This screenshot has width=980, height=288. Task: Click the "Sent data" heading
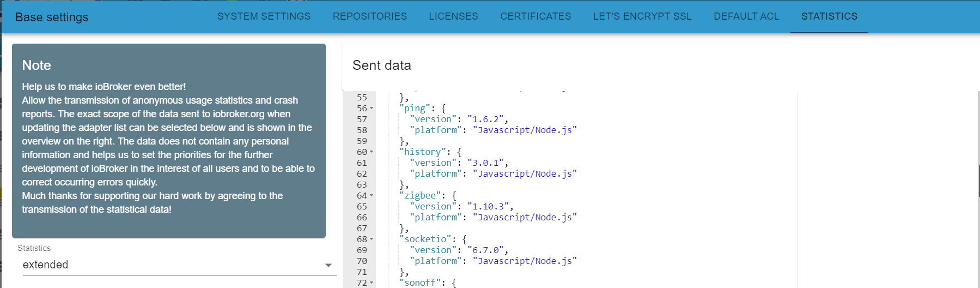382,65
